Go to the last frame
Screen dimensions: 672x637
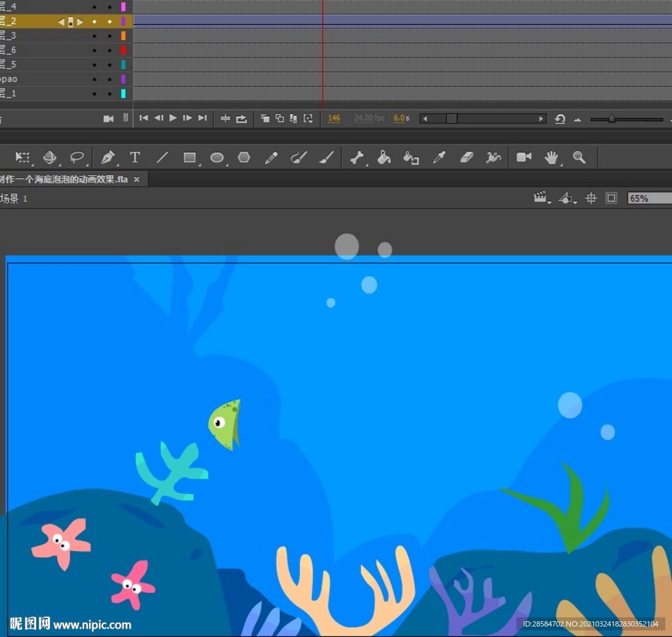tap(202, 118)
